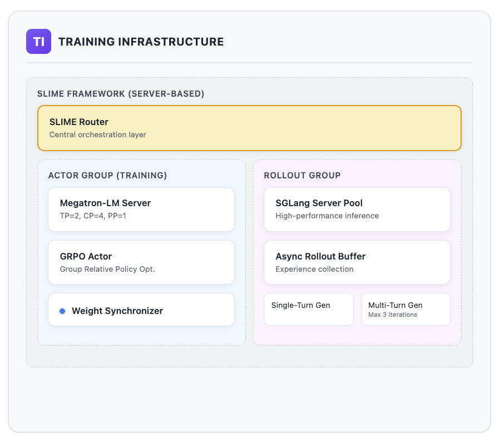Switch to the Actor Group header
Image resolution: width=504 pixels, height=444 pixels.
point(107,175)
